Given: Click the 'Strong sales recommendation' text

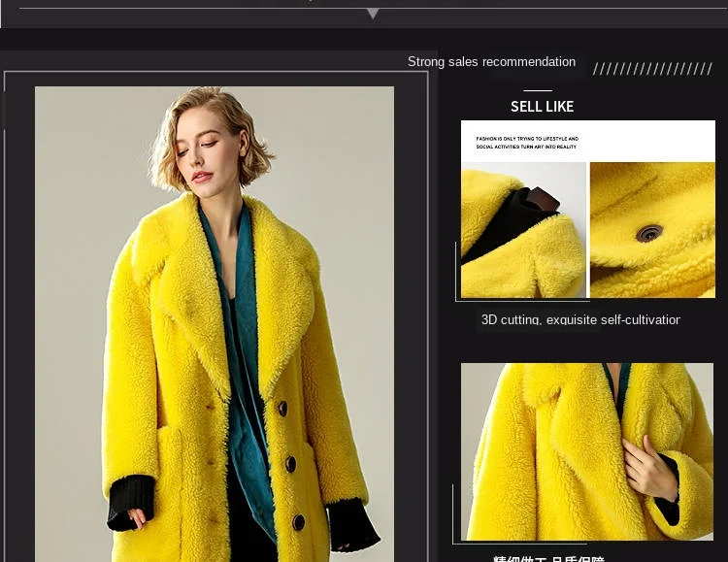Looking at the screenshot, I should 491,62.
